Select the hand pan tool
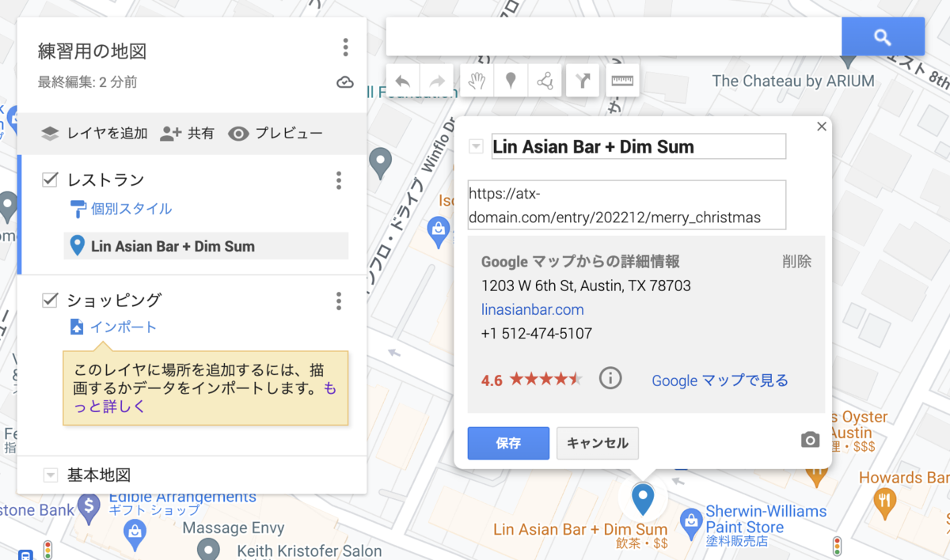This screenshot has height=560, width=950. tap(476, 81)
